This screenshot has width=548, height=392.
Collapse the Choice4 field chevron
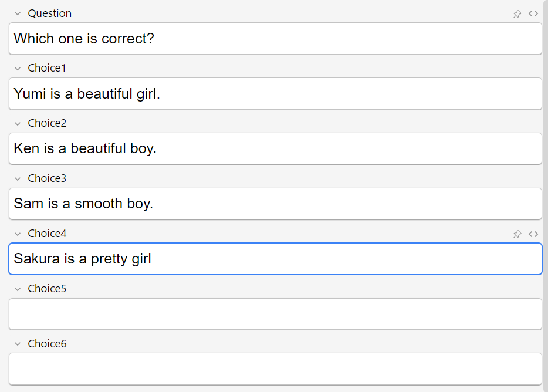(18, 234)
